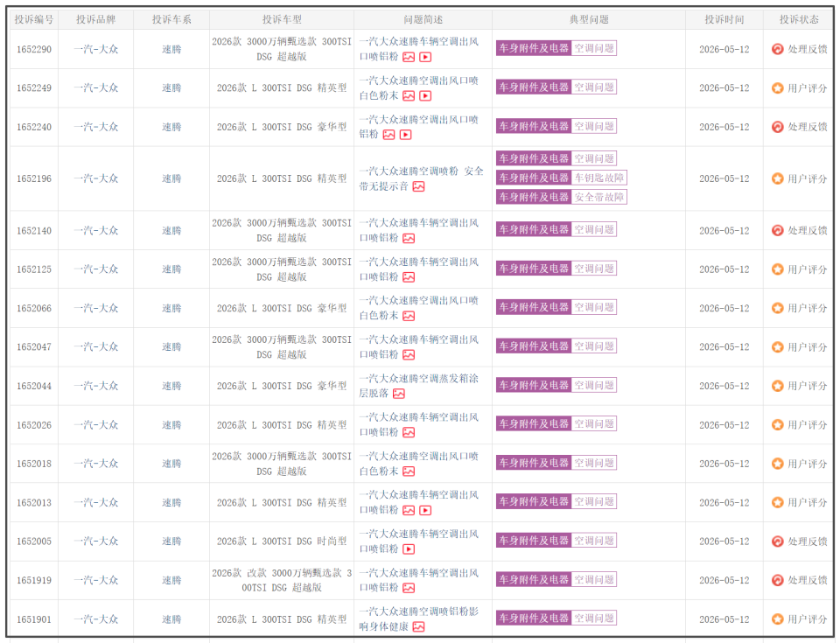840x643 pixels.
Task: Click orange 用户评分 status icon for 1651901
Action: [777, 619]
